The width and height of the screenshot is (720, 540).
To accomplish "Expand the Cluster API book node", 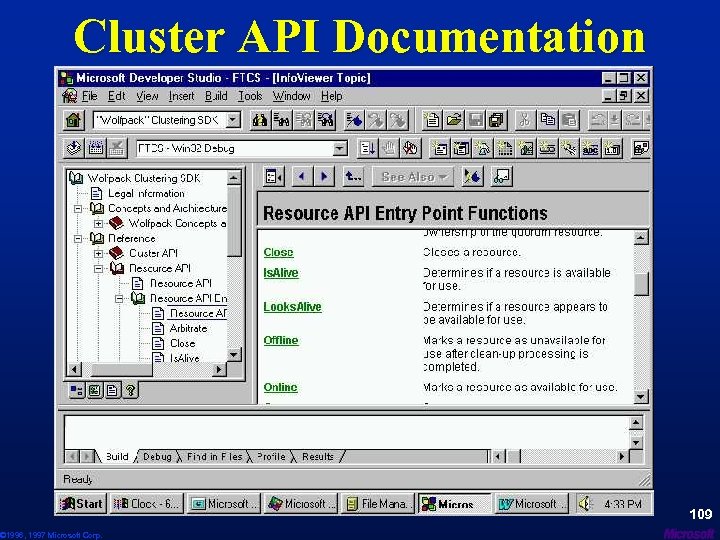I will [x=98, y=253].
